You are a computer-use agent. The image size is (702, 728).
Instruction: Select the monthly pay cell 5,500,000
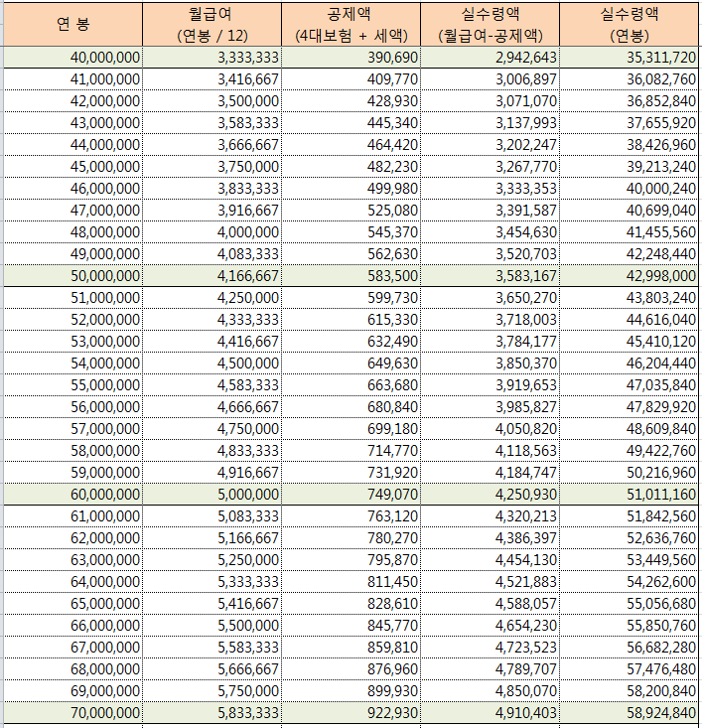click(x=211, y=625)
